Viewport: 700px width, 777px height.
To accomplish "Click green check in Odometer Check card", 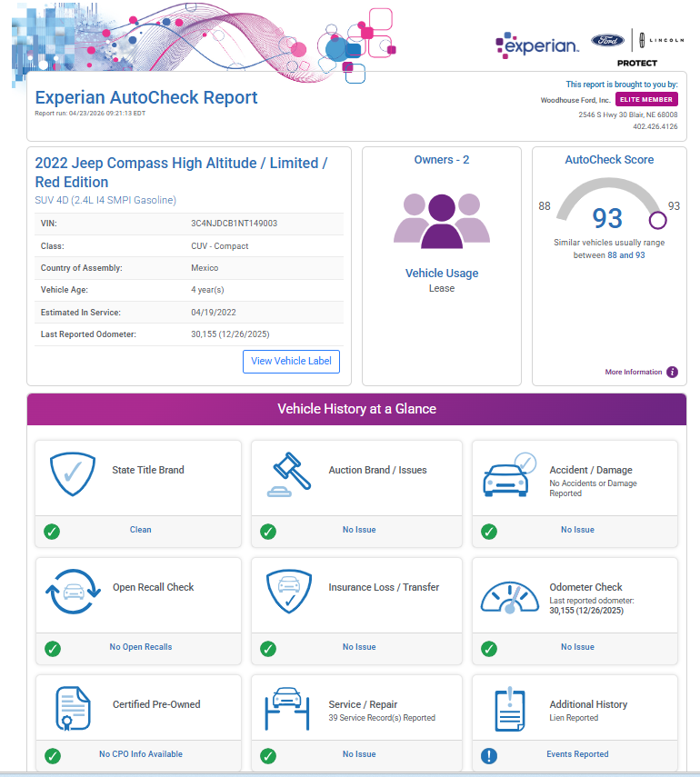I will [489, 649].
